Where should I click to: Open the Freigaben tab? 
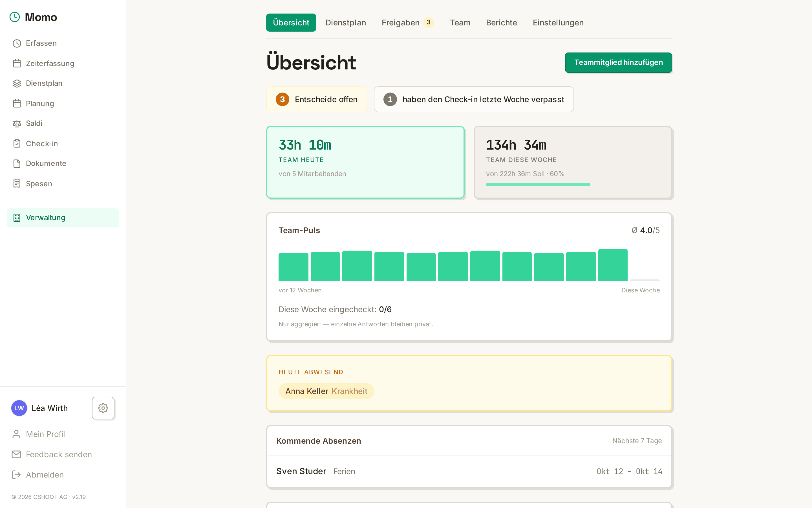(408, 23)
